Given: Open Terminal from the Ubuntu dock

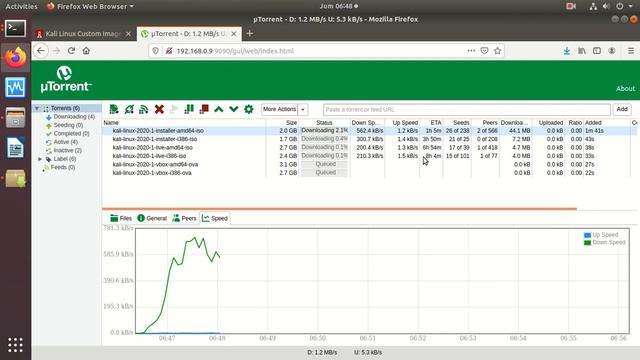Looking at the screenshot, I should coord(16,29).
